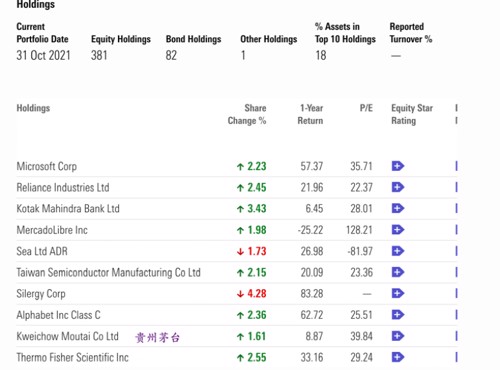Click the Holdings column header in the table
The height and width of the screenshot is (370, 500).
(x=33, y=108)
